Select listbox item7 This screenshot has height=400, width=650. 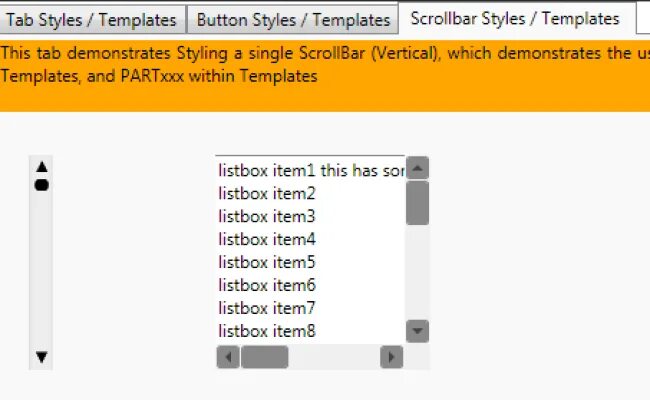click(x=267, y=309)
